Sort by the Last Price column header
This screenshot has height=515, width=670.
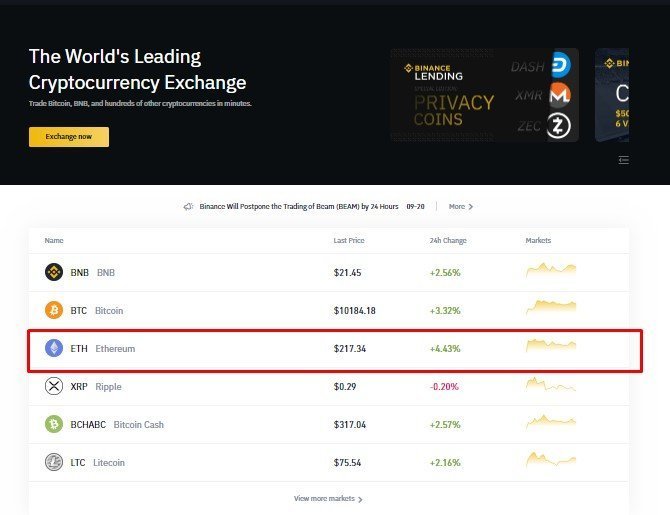[x=349, y=240]
